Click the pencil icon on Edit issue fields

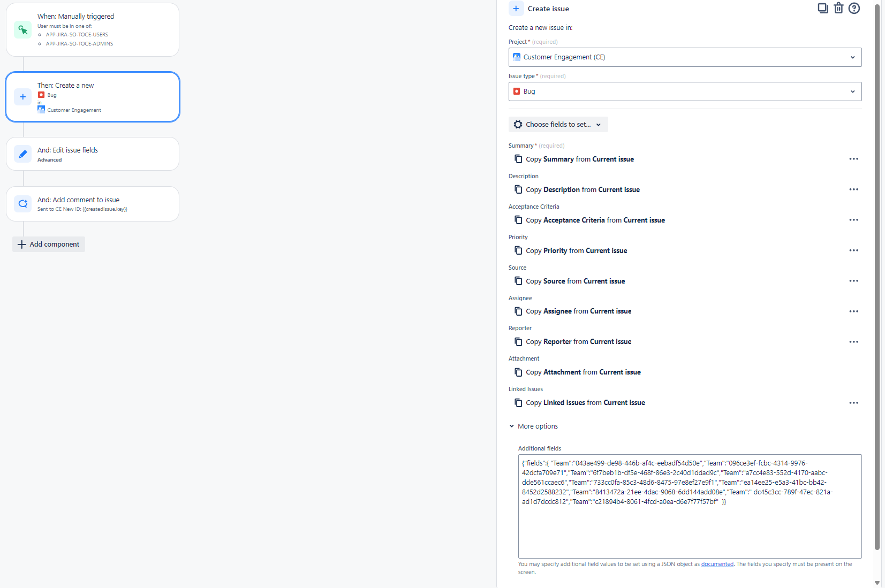[22, 154]
